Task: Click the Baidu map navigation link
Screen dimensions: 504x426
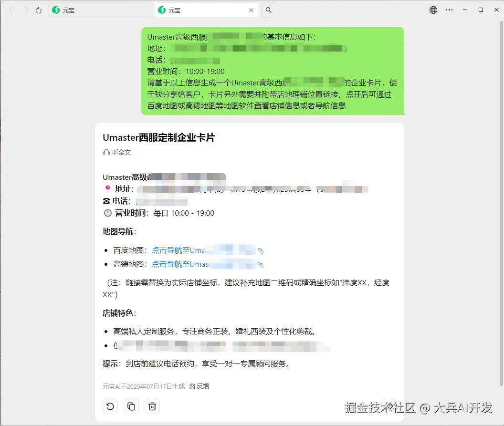Action: (x=201, y=250)
